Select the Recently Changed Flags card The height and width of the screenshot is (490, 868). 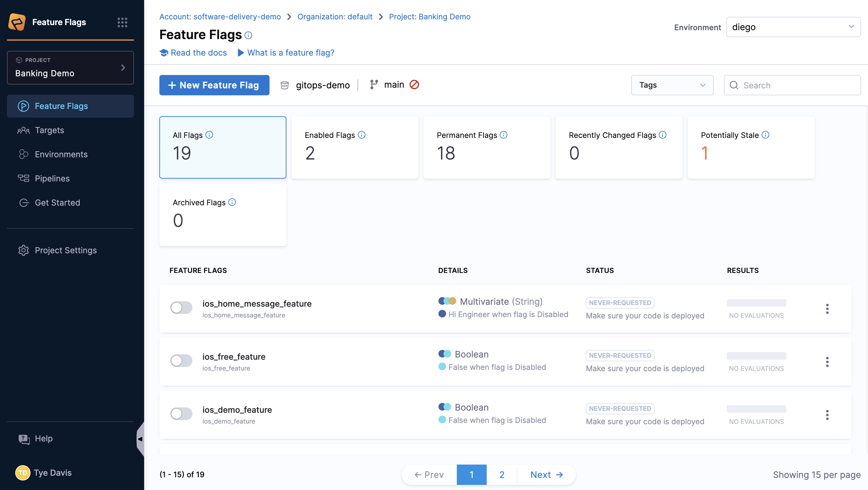(619, 147)
